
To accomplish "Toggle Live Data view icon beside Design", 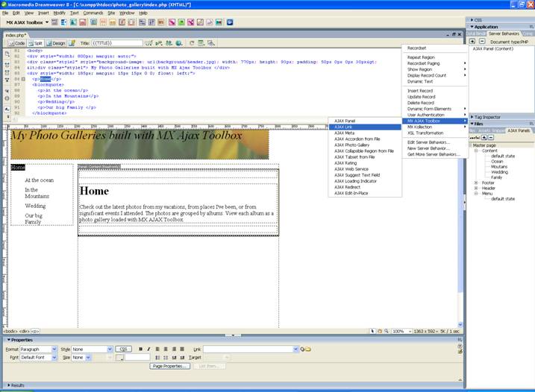I will (x=72, y=43).
